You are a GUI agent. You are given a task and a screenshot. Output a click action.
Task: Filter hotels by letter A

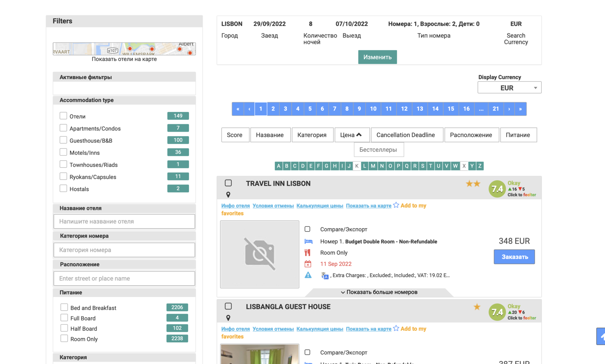[x=278, y=166]
